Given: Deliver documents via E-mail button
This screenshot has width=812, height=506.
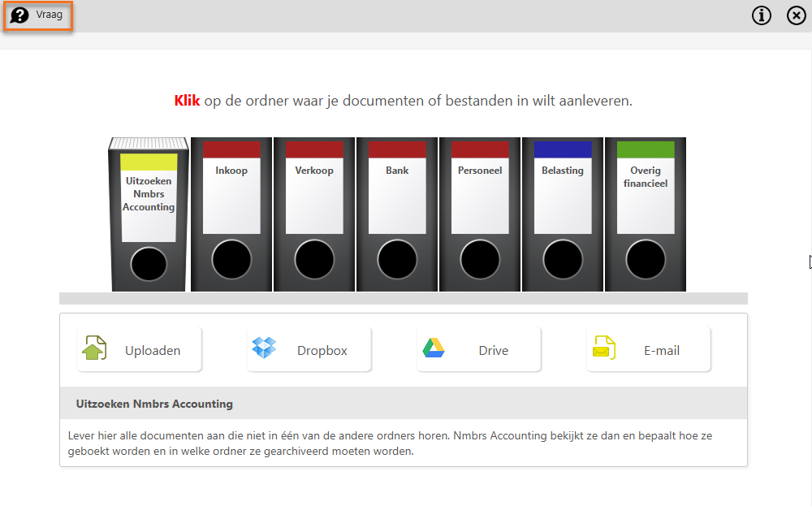Looking at the screenshot, I should tap(648, 349).
